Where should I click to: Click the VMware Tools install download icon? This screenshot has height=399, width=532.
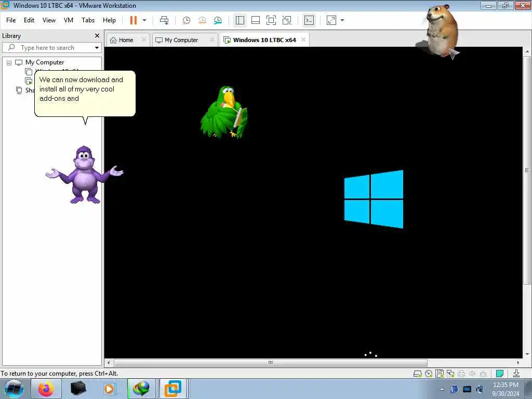tap(516, 374)
